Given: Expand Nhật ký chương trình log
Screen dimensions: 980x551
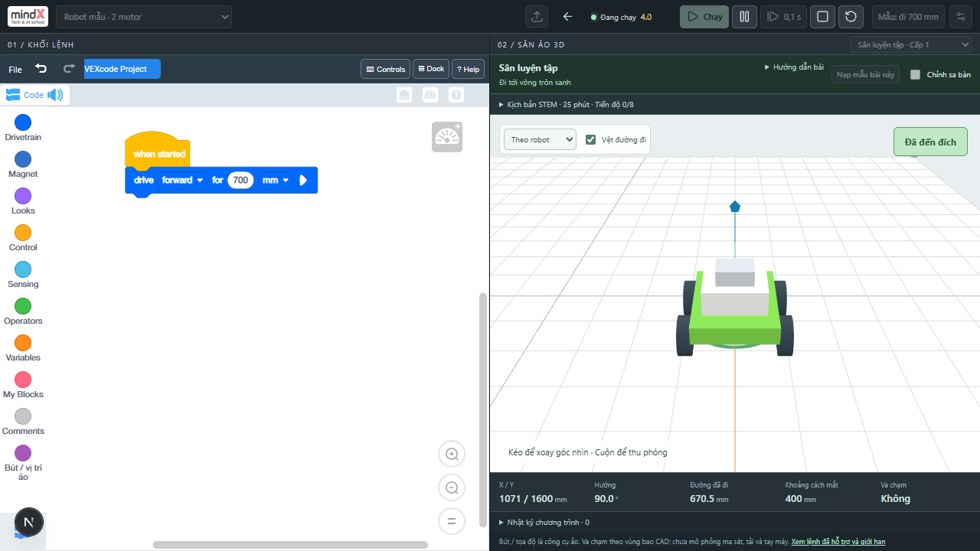Looking at the screenshot, I should pyautogui.click(x=544, y=523).
